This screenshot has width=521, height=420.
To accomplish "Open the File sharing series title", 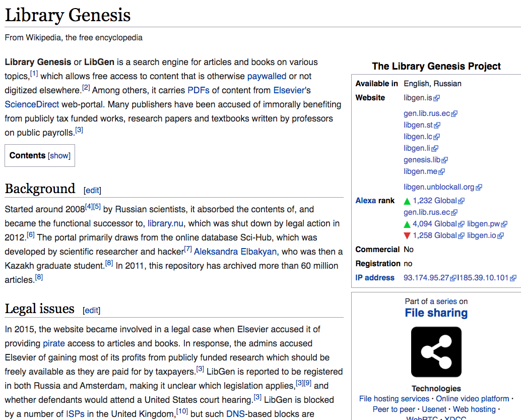I will [x=436, y=313].
